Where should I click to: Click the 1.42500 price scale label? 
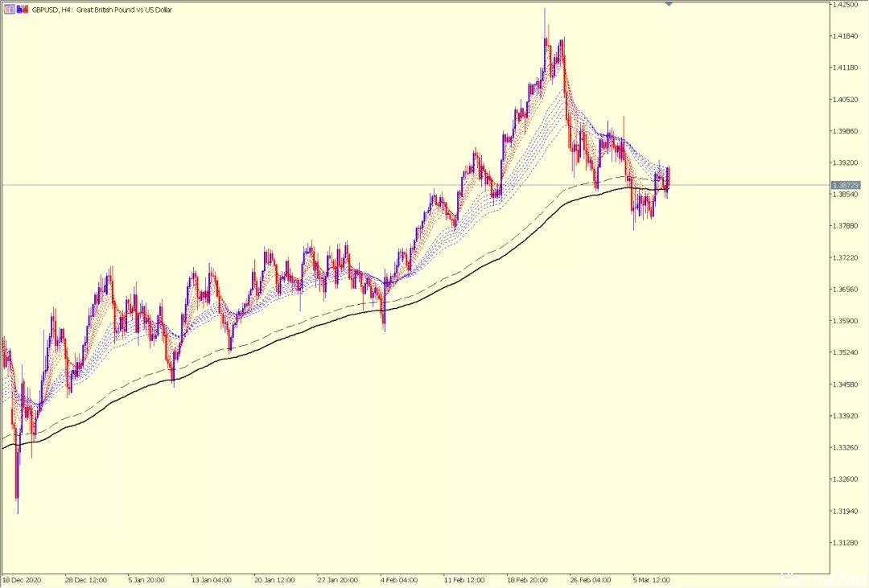click(846, 5)
